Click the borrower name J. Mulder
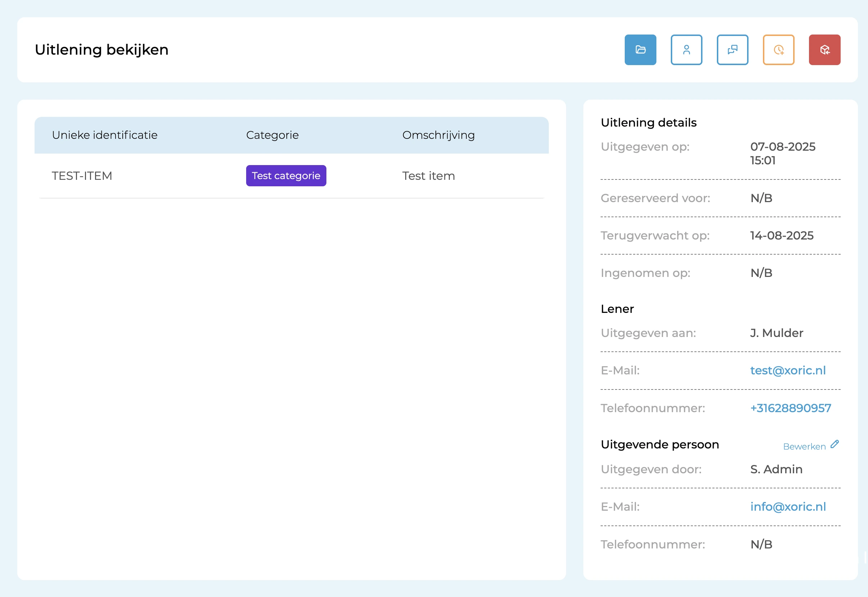 coord(777,333)
